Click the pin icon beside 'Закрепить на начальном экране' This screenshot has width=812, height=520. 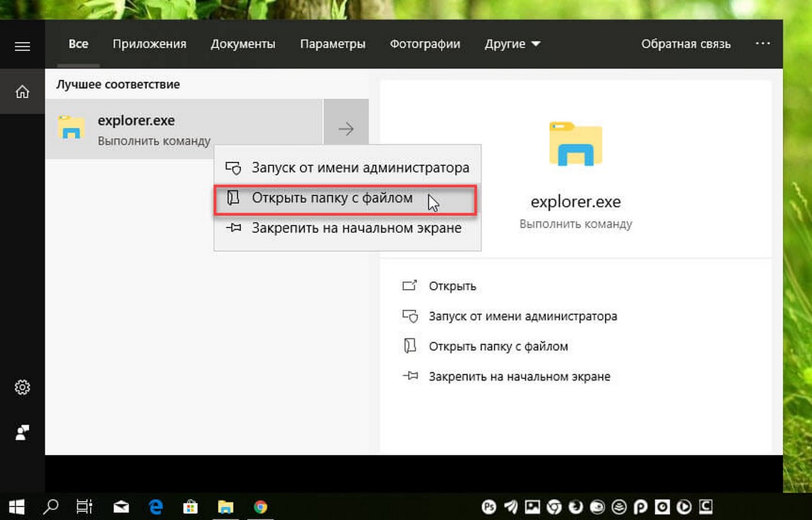[233, 228]
